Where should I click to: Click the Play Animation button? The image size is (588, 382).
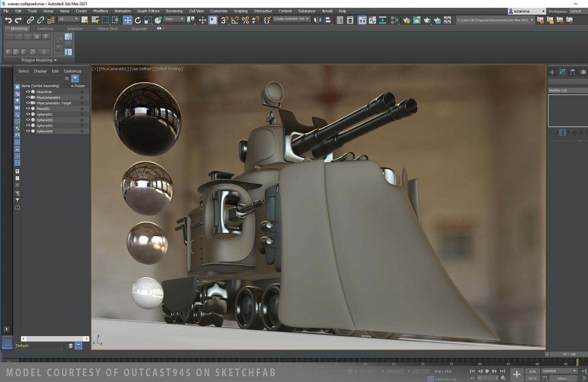pos(487,371)
